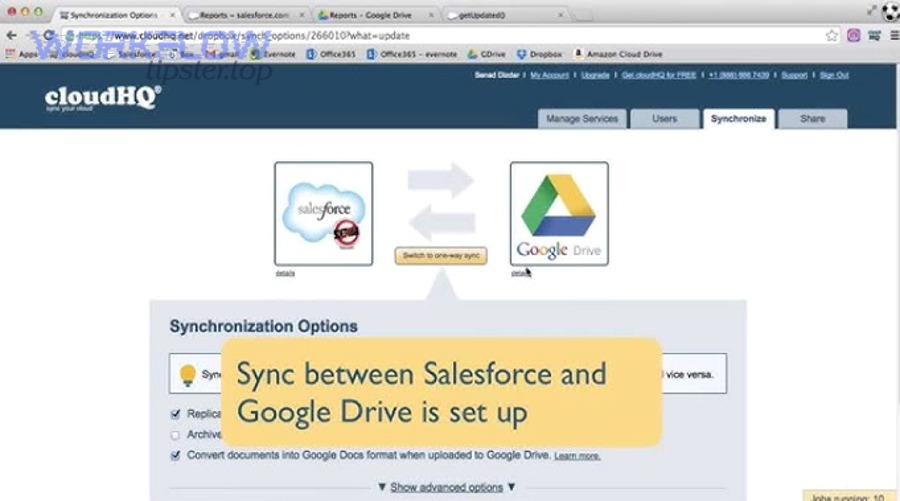Toggle the Archive checkbox
This screenshot has height=501, width=900.
(175, 435)
